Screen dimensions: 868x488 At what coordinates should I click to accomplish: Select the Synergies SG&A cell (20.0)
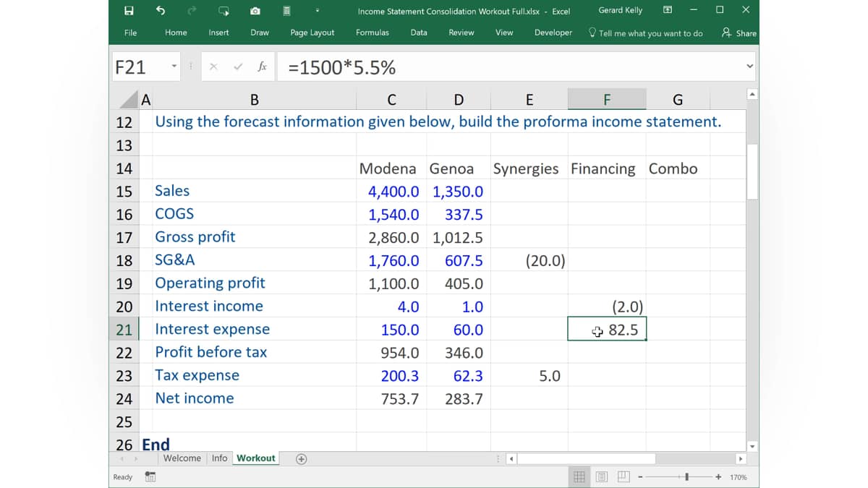click(x=529, y=260)
